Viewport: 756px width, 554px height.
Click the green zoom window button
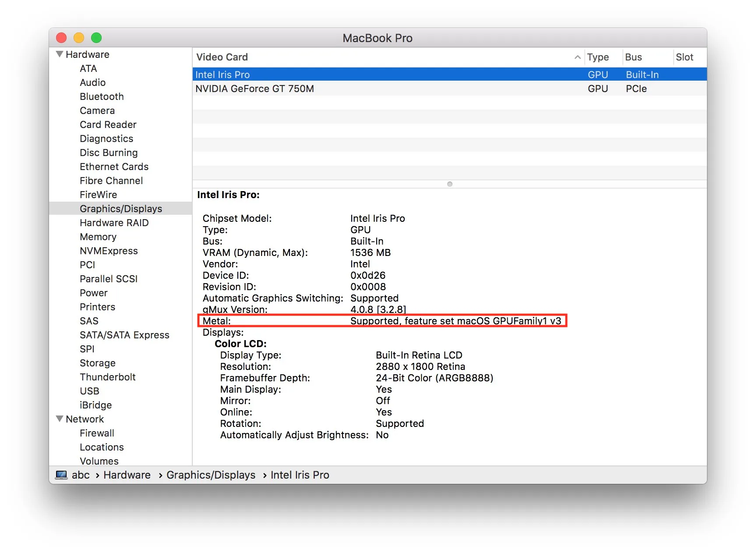[96, 38]
